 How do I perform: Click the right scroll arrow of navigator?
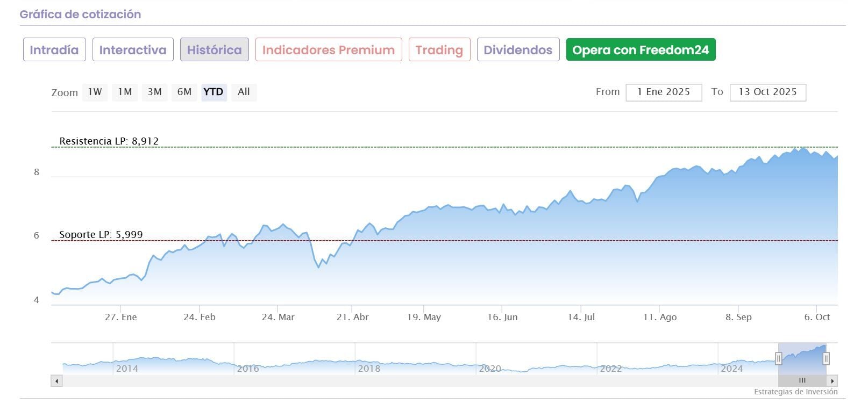(833, 381)
